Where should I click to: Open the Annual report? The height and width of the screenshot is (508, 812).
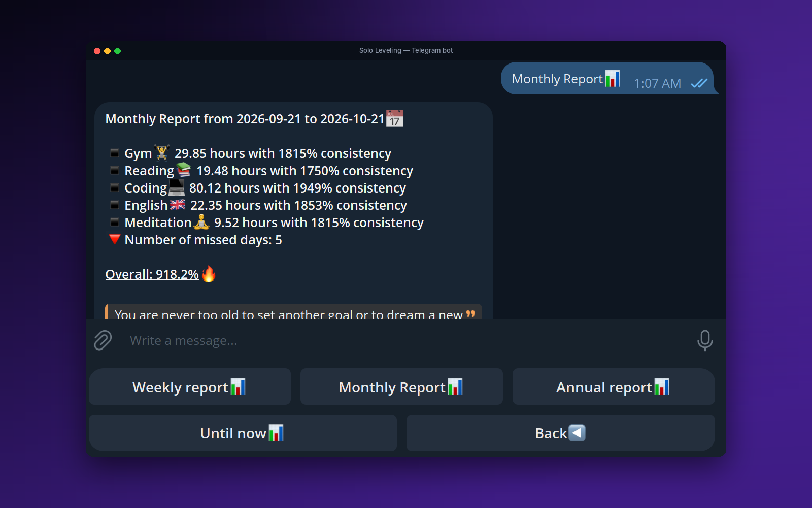point(614,387)
